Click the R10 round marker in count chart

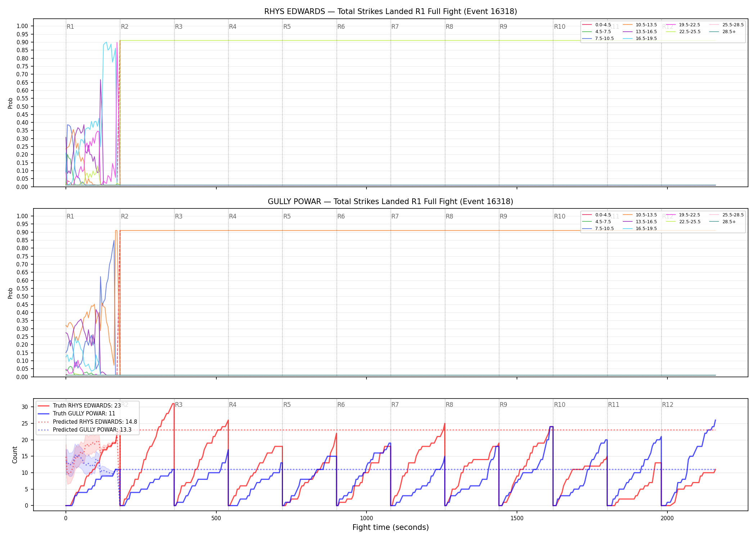559,405
